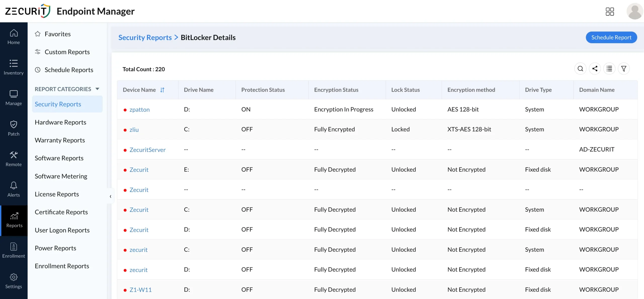The width and height of the screenshot is (644, 299).
Task: Open the Manage section
Action: [x=14, y=98]
